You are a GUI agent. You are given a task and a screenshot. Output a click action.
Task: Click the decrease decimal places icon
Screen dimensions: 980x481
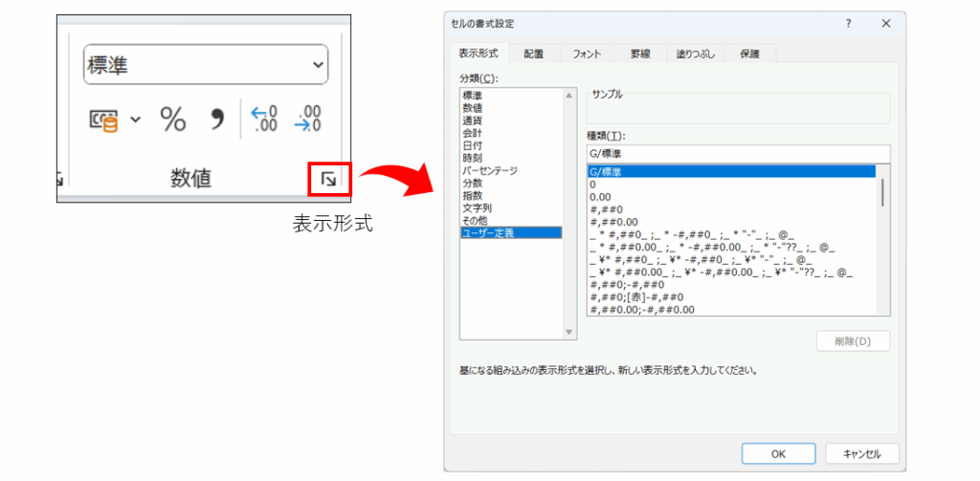308,120
